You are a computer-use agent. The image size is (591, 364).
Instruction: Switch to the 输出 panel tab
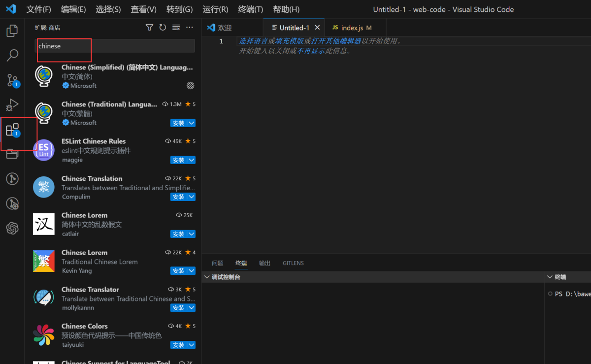click(265, 263)
